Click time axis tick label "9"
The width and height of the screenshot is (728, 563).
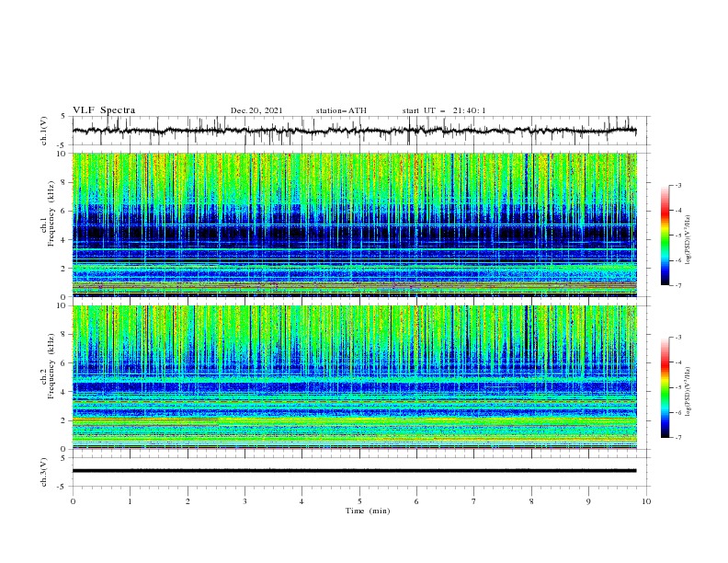pyautogui.click(x=588, y=501)
